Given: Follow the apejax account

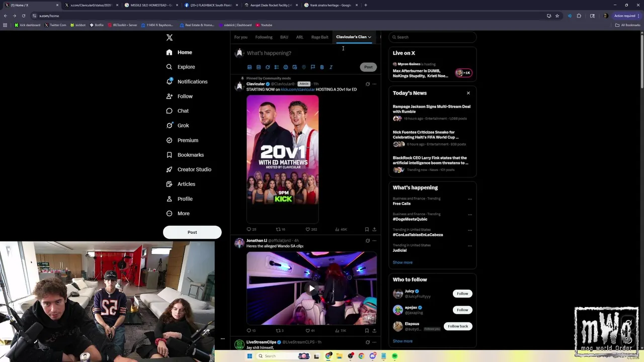Looking at the screenshot, I should 462,310.
